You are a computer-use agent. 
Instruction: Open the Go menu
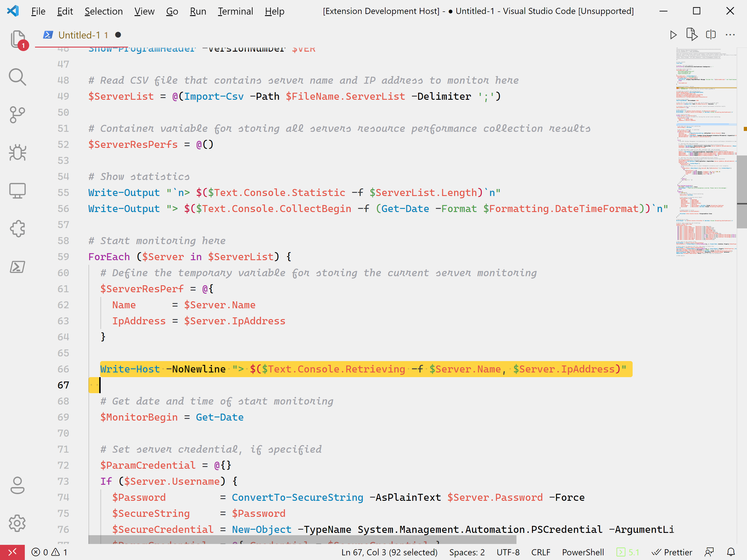(172, 11)
